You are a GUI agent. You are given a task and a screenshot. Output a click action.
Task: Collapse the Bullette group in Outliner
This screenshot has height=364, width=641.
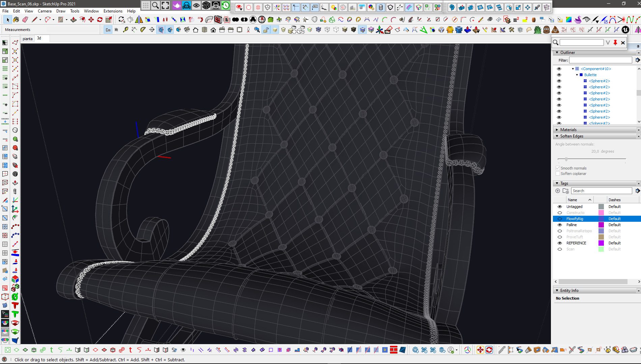(577, 75)
